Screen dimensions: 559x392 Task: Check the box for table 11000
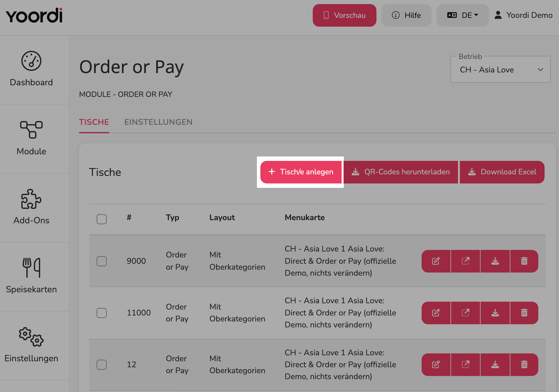click(102, 313)
